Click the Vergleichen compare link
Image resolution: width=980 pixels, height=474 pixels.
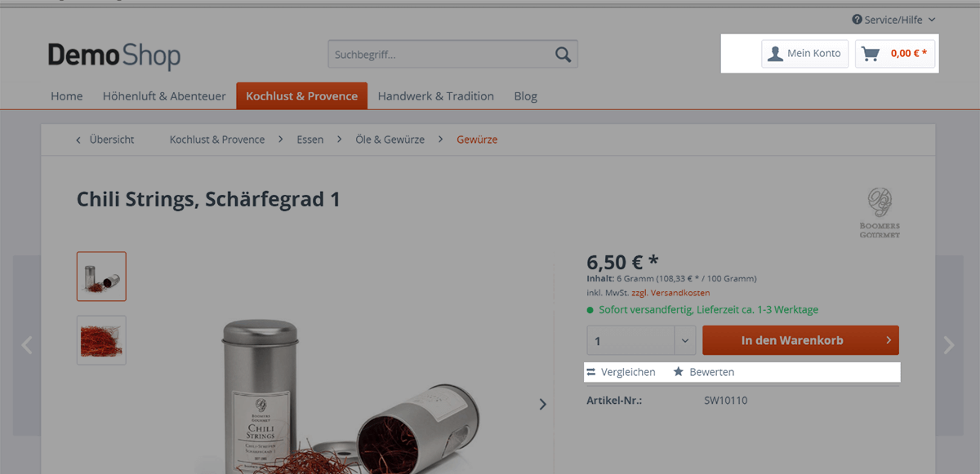[621, 372]
